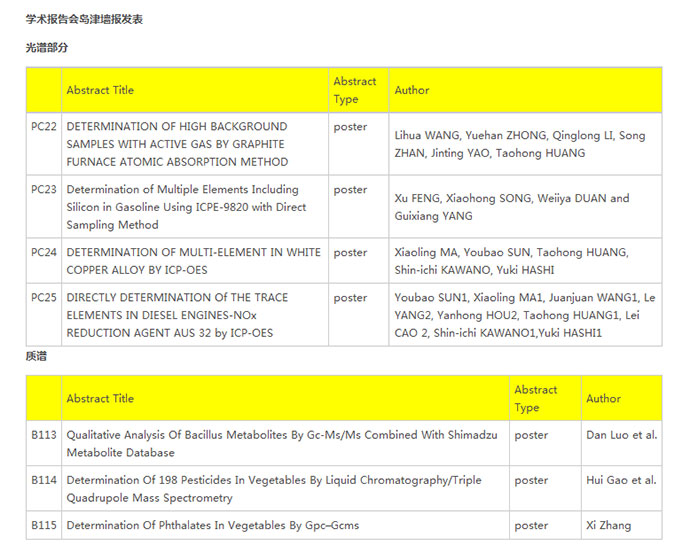Screen dimensions: 690x553
Task: Select the B114 row code
Action: 44,480
